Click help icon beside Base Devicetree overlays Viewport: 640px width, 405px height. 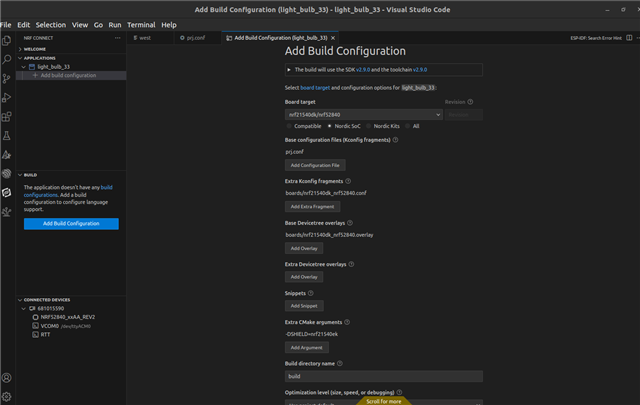click(350, 223)
